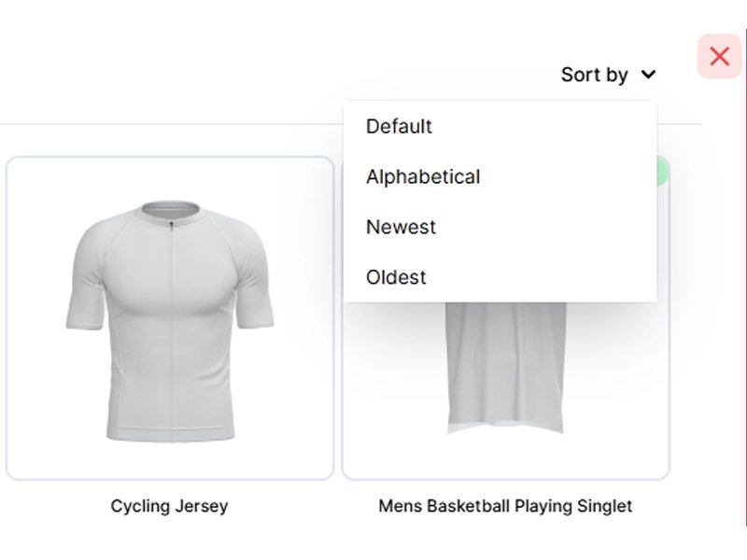Image resolution: width=747 pixels, height=560 pixels.
Task: Click the downward arrow beside Sort by
Action: click(x=649, y=75)
